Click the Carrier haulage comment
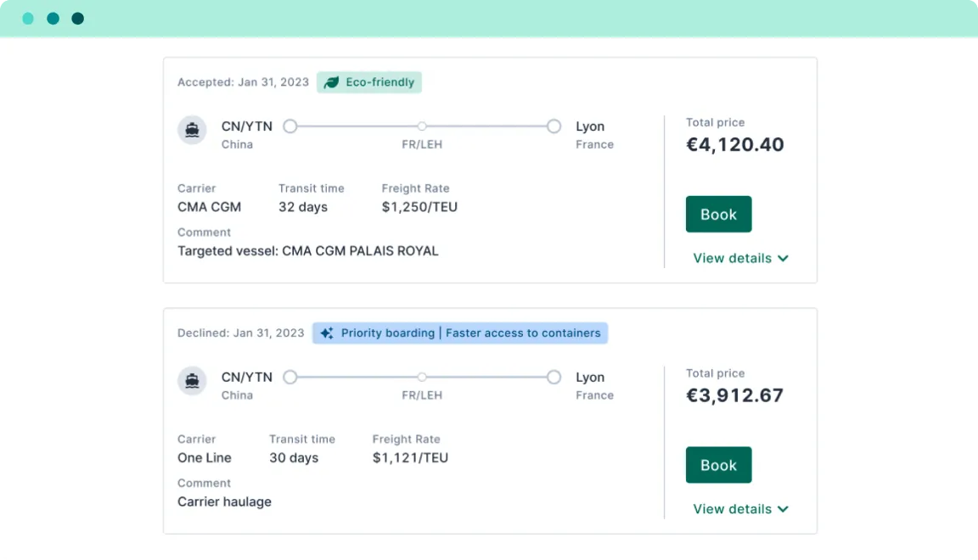This screenshot has width=978, height=560. [x=224, y=502]
